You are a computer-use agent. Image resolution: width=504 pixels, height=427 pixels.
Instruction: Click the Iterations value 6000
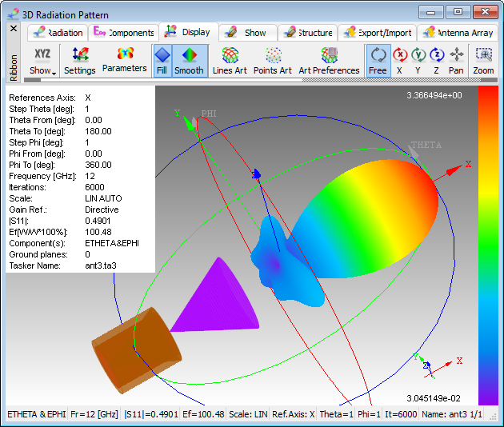pyautogui.click(x=95, y=187)
